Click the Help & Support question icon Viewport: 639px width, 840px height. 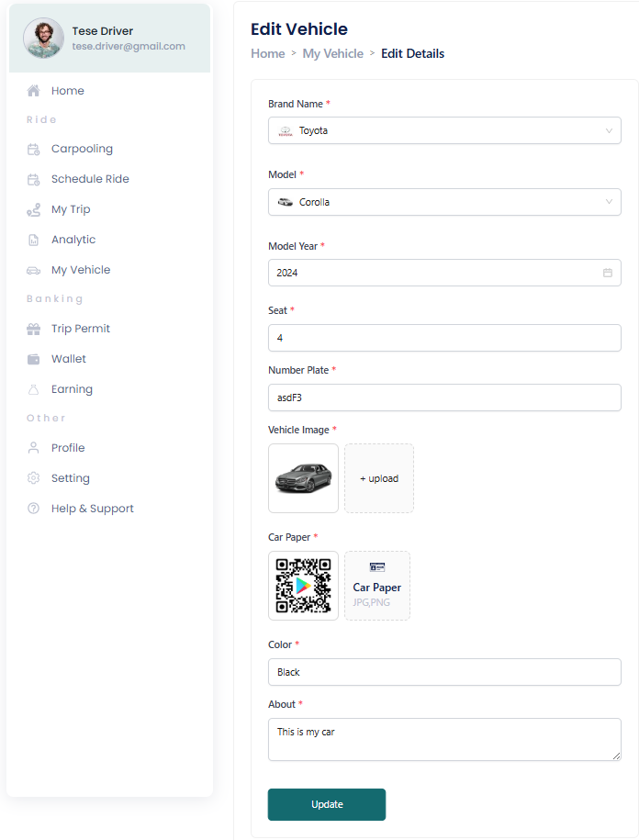[33, 509]
